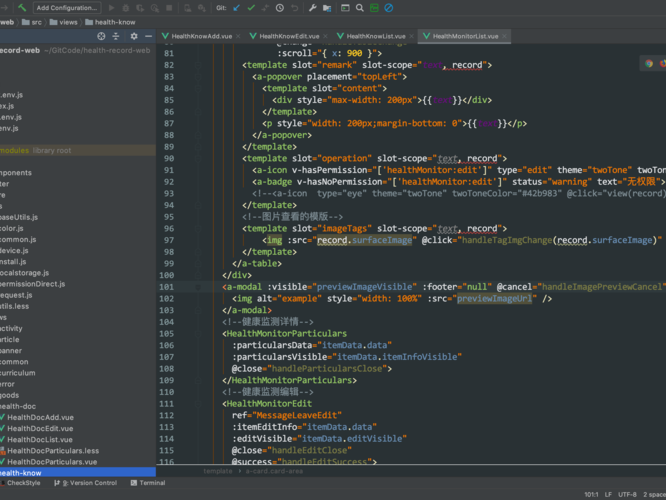
Task: Select the health-know folder in tree
Action: tap(78, 473)
